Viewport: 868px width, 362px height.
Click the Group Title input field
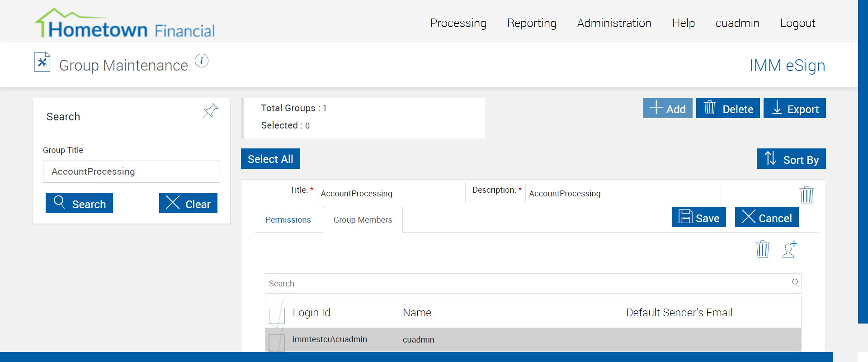coord(131,171)
